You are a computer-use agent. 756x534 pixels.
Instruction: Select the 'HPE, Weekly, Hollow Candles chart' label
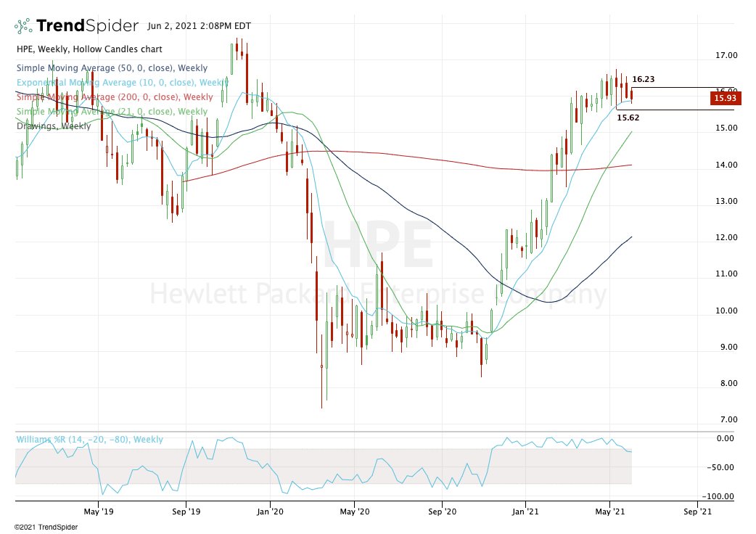click(89, 49)
